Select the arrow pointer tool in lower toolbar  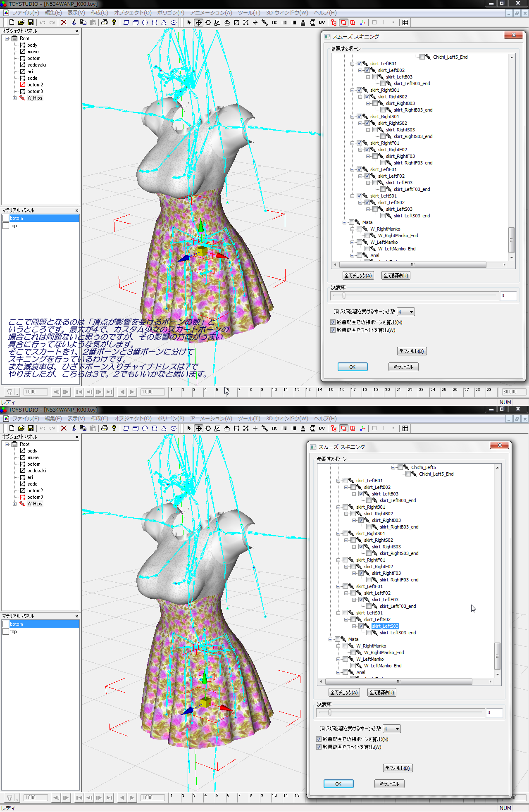click(x=189, y=429)
